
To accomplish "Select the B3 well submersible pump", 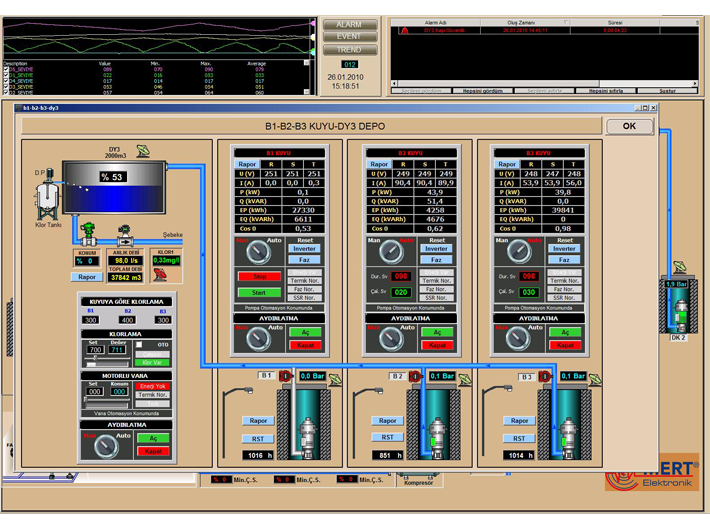I will click(x=568, y=437).
